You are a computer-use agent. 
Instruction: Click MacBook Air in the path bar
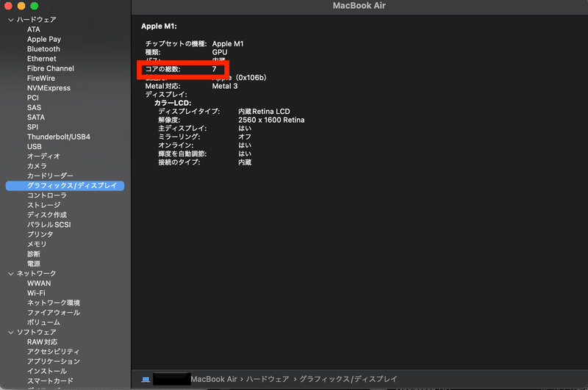(214, 379)
